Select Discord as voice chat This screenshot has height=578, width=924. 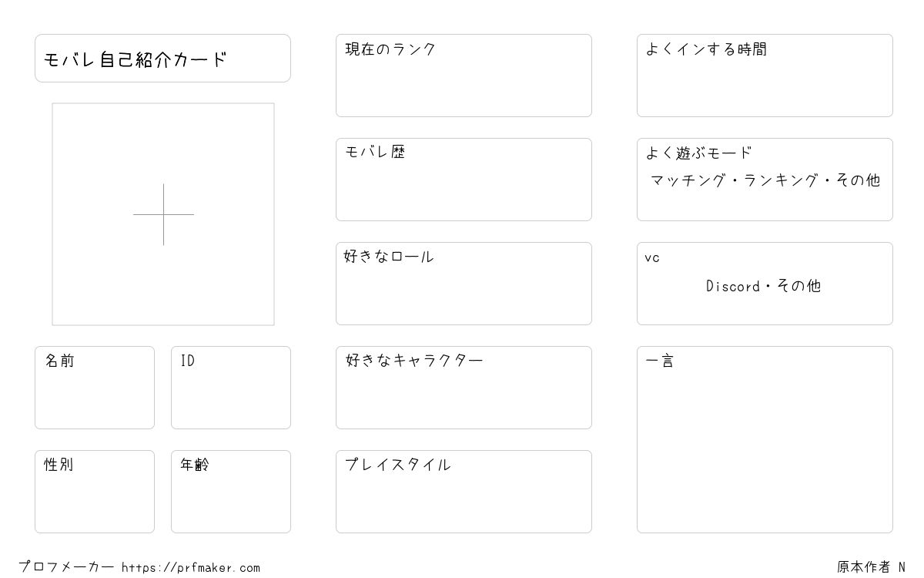733,286
